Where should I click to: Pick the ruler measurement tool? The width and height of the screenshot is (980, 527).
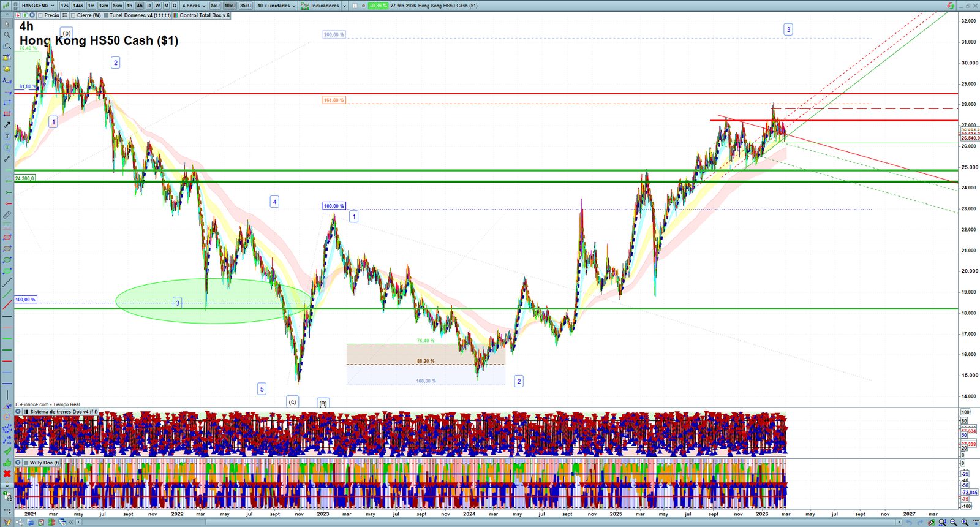7,215
